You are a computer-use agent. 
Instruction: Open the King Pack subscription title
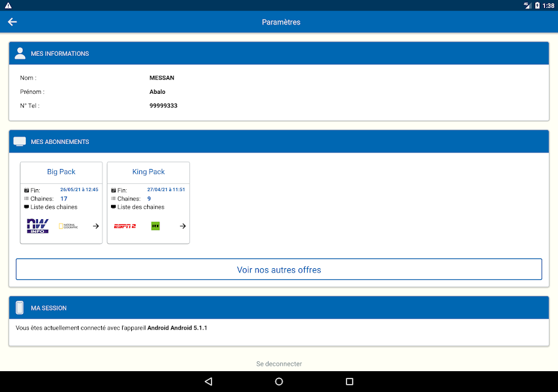pos(148,171)
